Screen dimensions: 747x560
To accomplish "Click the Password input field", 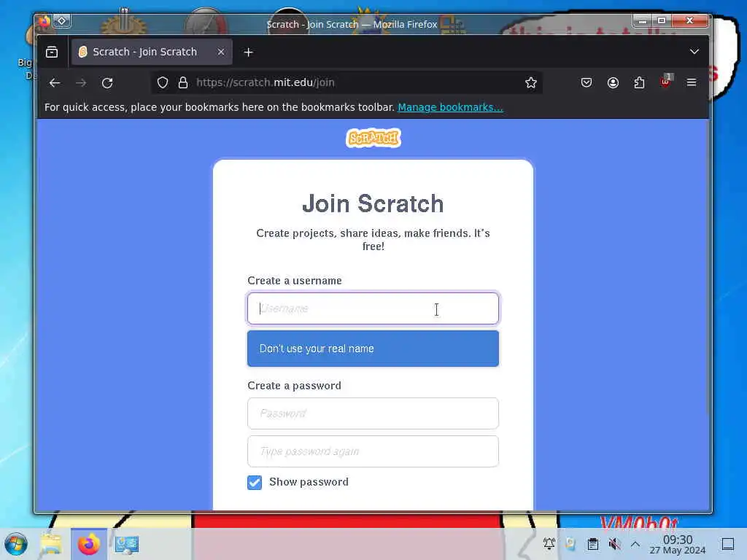I will 373,413.
